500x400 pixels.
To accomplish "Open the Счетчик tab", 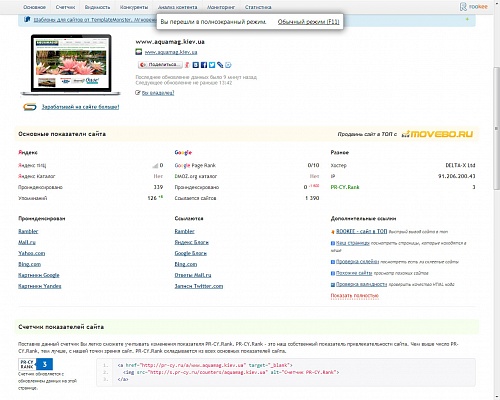I will click(65, 7).
